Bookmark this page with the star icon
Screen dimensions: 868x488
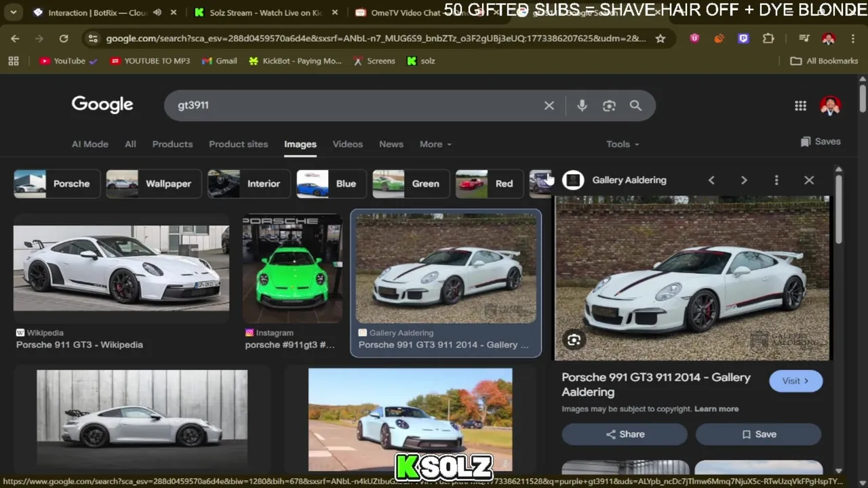tap(660, 39)
